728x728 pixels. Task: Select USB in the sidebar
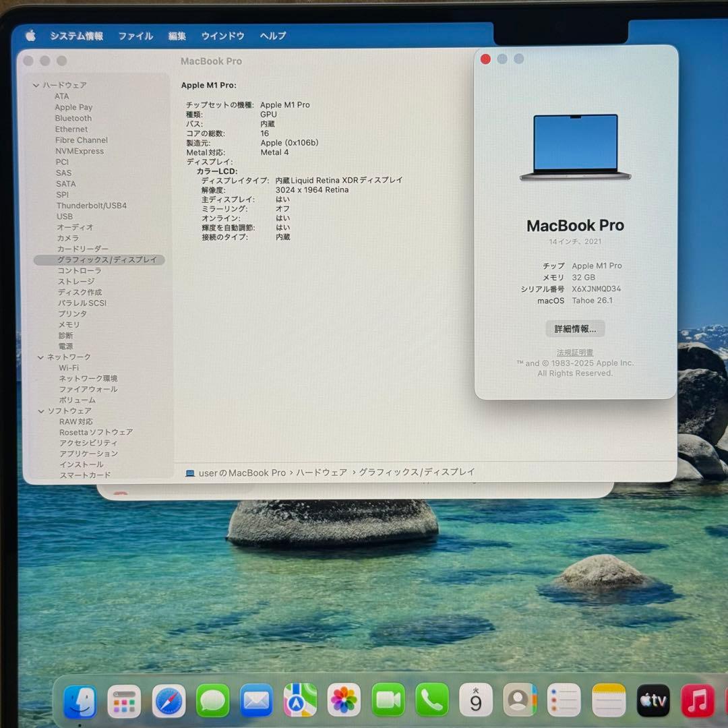point(65,216)
